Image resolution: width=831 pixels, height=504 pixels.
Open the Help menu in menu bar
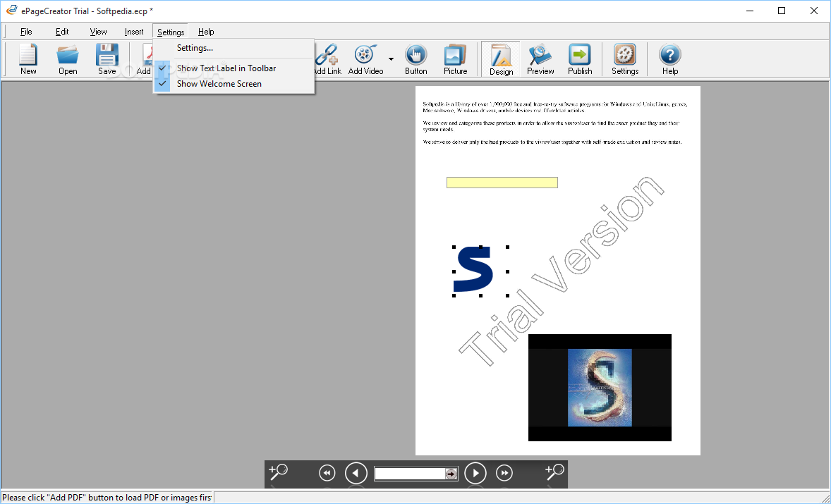206,32
